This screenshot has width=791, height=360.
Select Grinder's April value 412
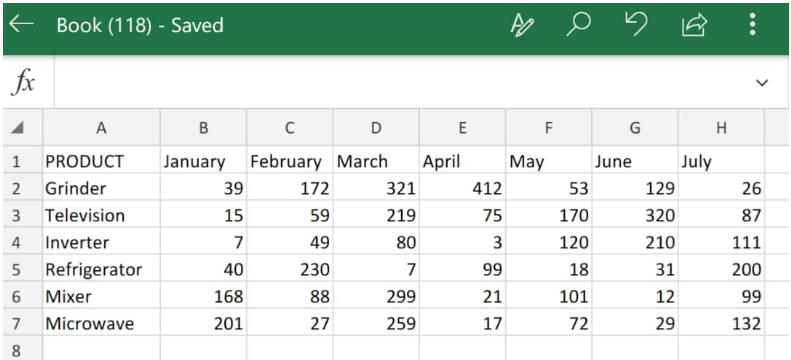(x=462, y=189)
